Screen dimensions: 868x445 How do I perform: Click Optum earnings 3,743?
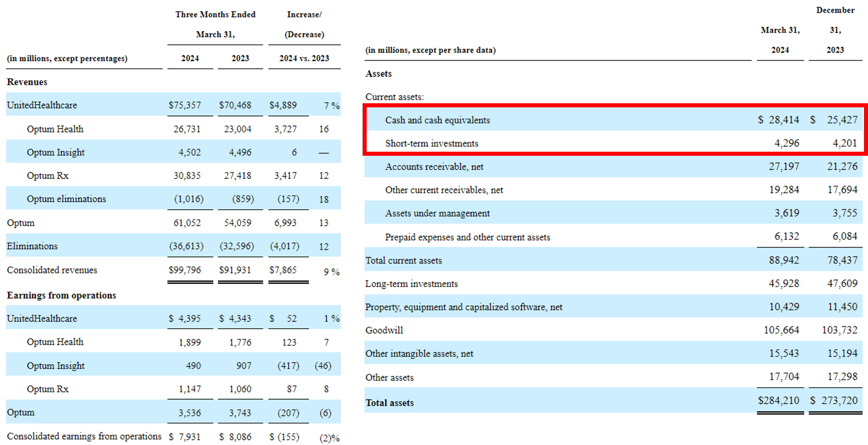tap(240, 413)
